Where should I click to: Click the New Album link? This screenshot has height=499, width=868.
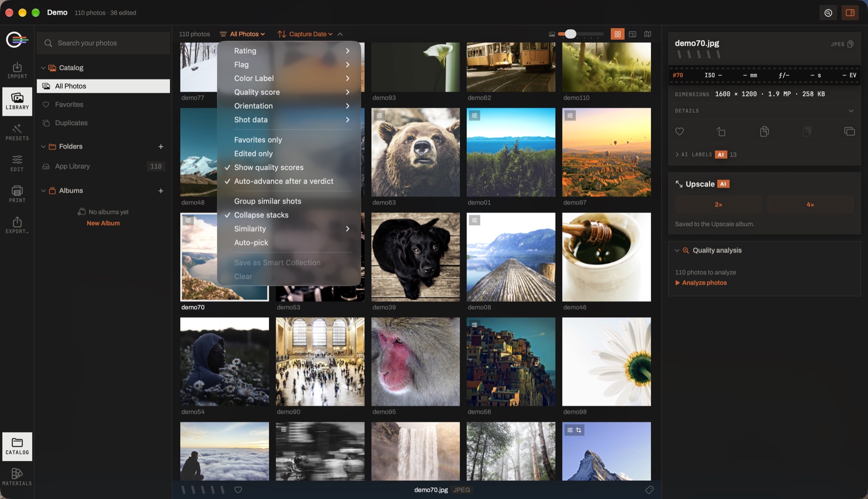tap(103, 223)
